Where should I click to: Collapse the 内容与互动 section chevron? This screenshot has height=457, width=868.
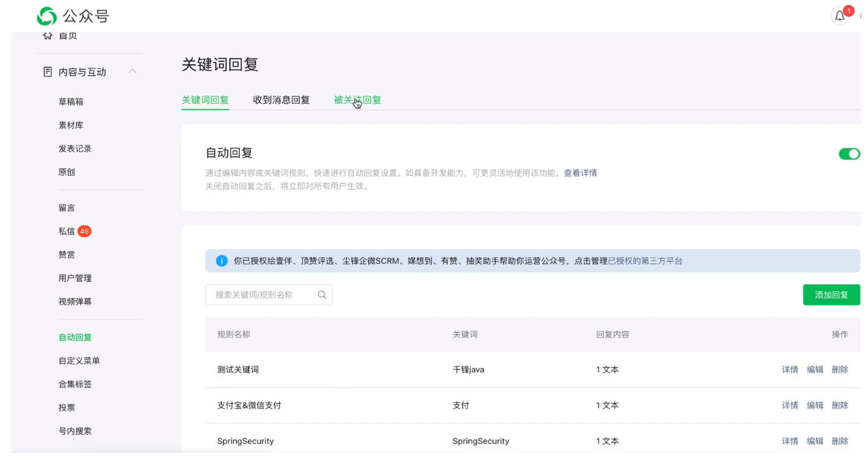(x=132, y=72)
